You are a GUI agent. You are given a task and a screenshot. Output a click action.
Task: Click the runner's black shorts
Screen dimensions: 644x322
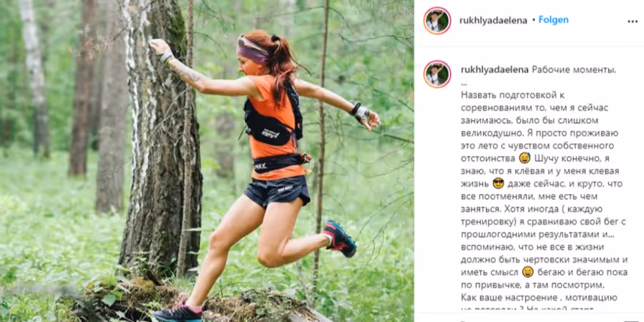click(x=277, y=191)
